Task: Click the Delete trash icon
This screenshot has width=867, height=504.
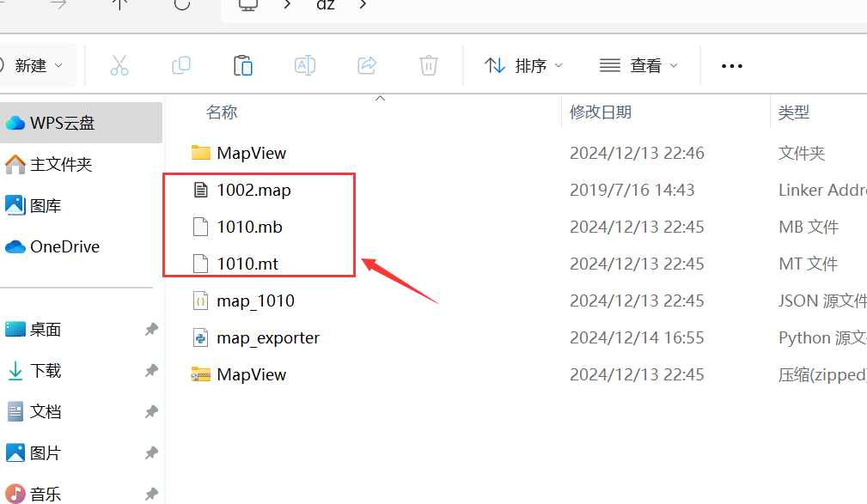Action: pos(429,65)
